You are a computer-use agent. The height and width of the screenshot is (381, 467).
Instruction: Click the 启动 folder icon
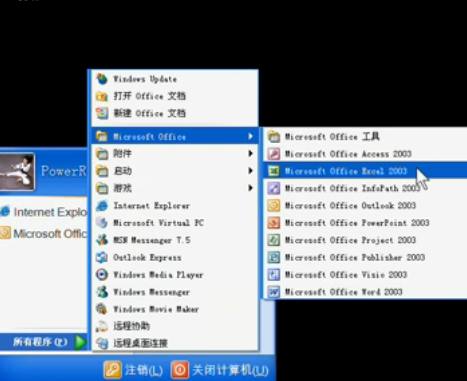click(102, 171)
